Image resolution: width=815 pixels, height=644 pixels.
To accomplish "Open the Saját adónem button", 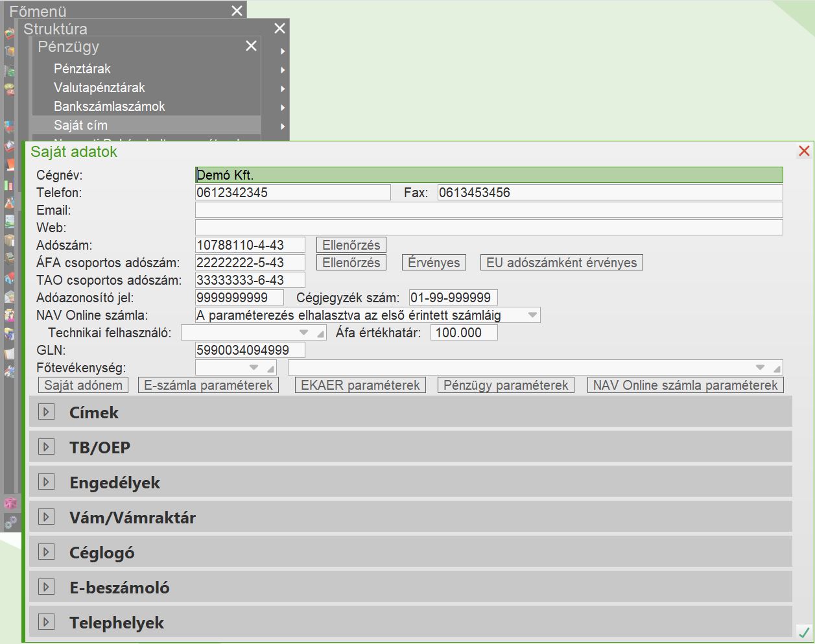I will pyautogui.click(x=83, y=385).
